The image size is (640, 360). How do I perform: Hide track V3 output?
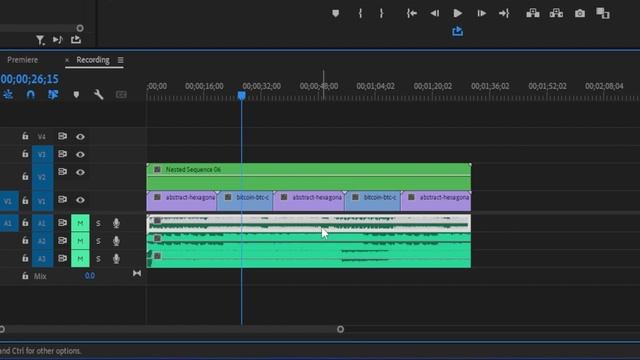pyautogui.click(x=80, y=155)
